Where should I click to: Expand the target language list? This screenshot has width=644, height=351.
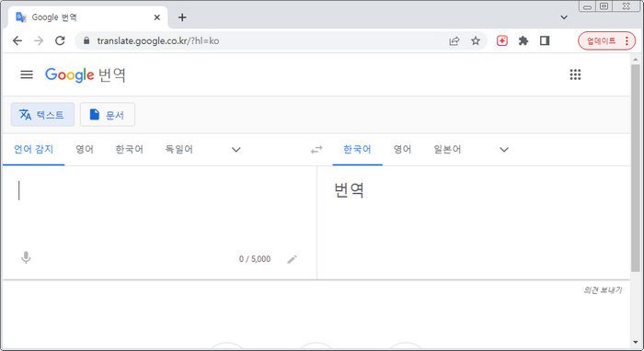[504, 150]
